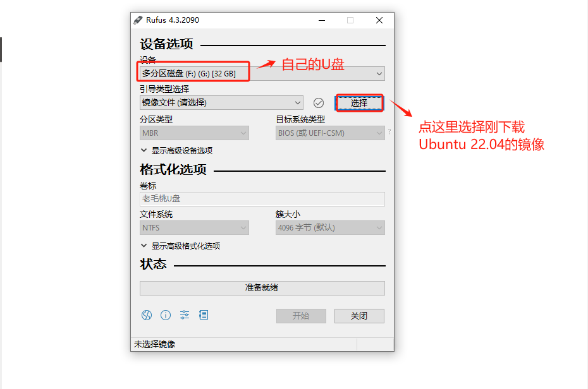Click the 卷标 volume label field

tap(262, 199)
